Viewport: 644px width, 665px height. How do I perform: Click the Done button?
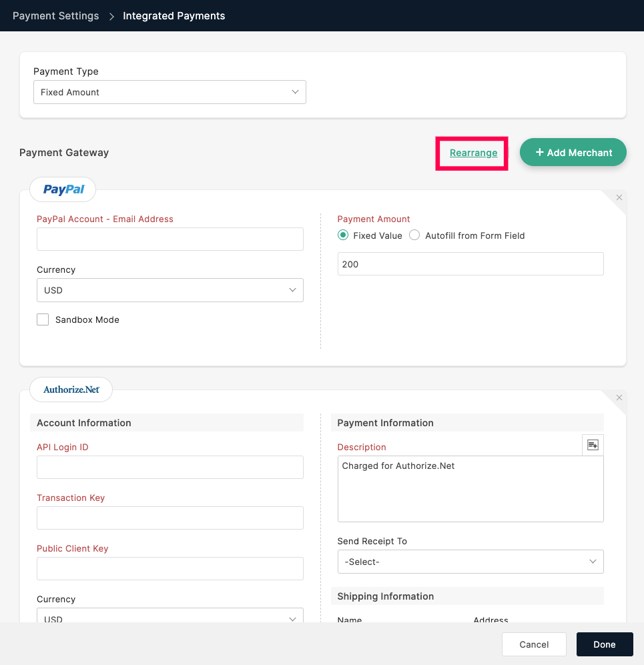pyautogui.click(x=605, y=644)
